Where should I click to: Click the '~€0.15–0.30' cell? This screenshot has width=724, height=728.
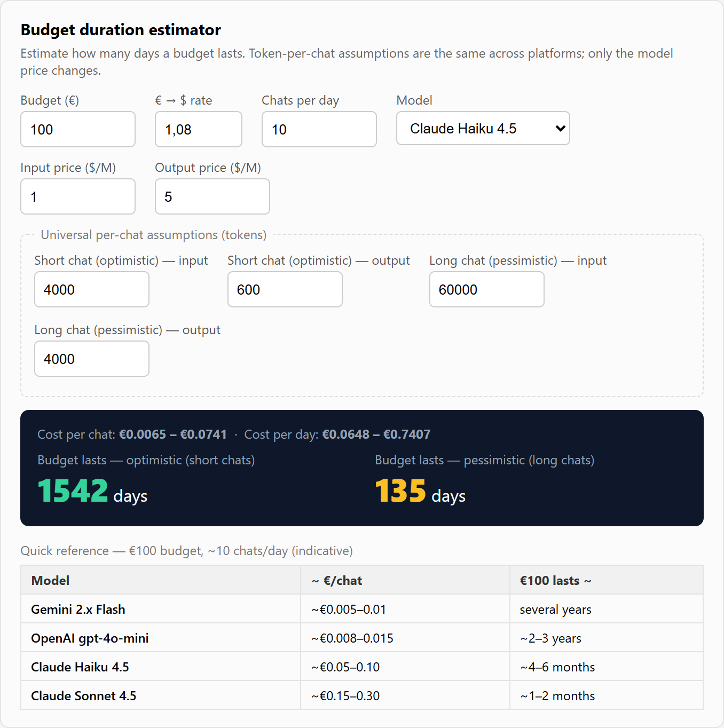coord(405,696)
